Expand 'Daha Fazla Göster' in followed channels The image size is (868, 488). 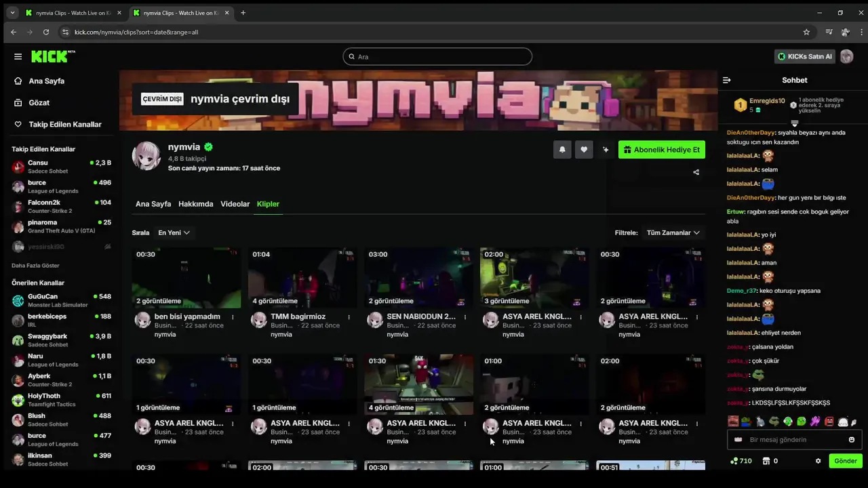35,266
